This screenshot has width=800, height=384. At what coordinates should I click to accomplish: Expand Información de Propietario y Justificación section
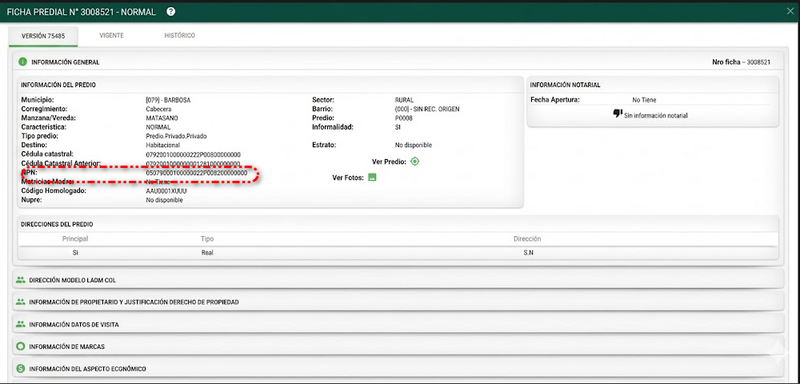(397, 302)
